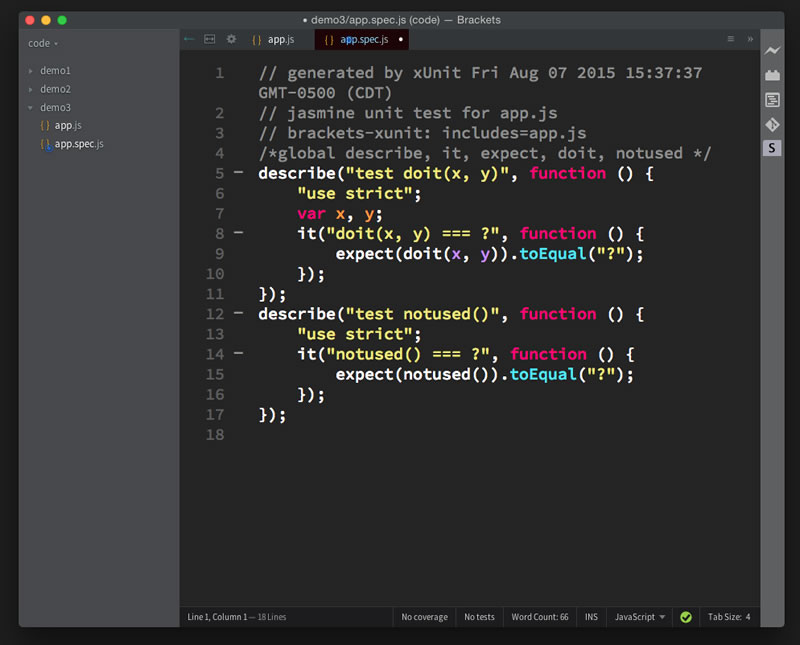The image size is (800, 645).
Task: Click the document panel icon in right sidebar
Action: 772,100
